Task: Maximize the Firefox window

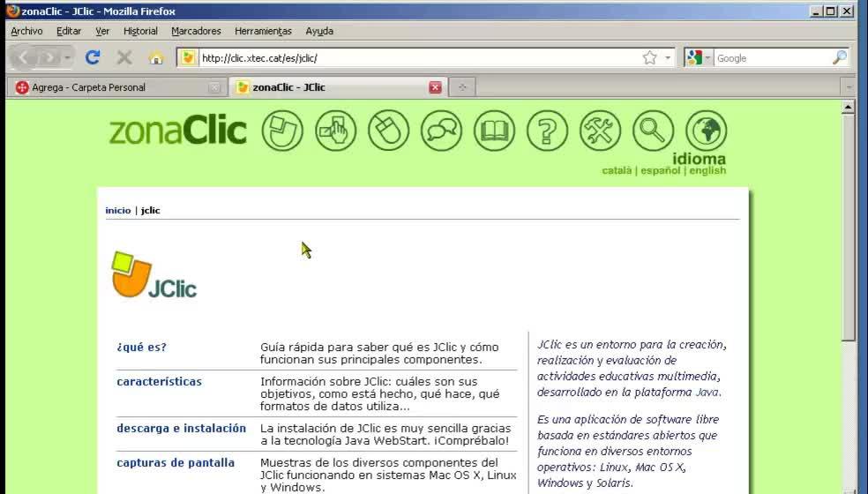Action: [x=831, y=11]
